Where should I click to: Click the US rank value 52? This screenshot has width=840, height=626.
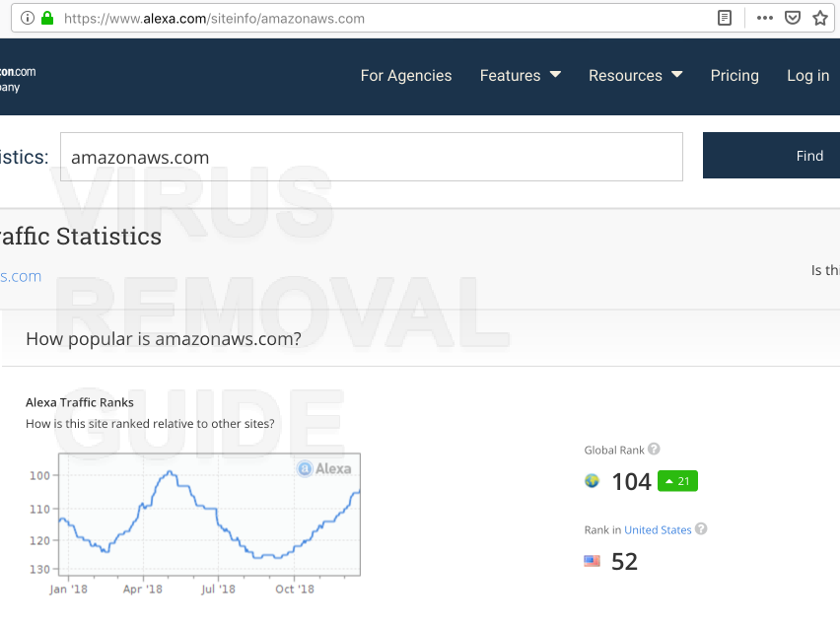coord(625,562)
